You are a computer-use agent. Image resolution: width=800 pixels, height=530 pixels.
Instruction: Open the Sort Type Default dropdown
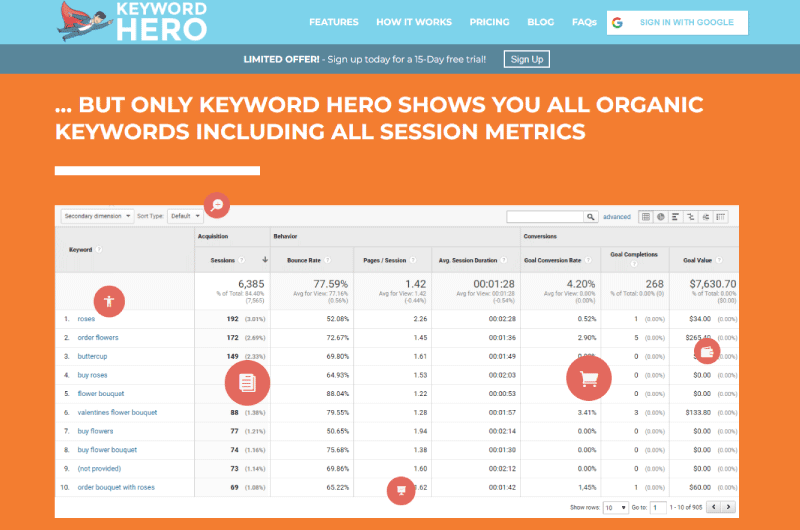(185, 216)
